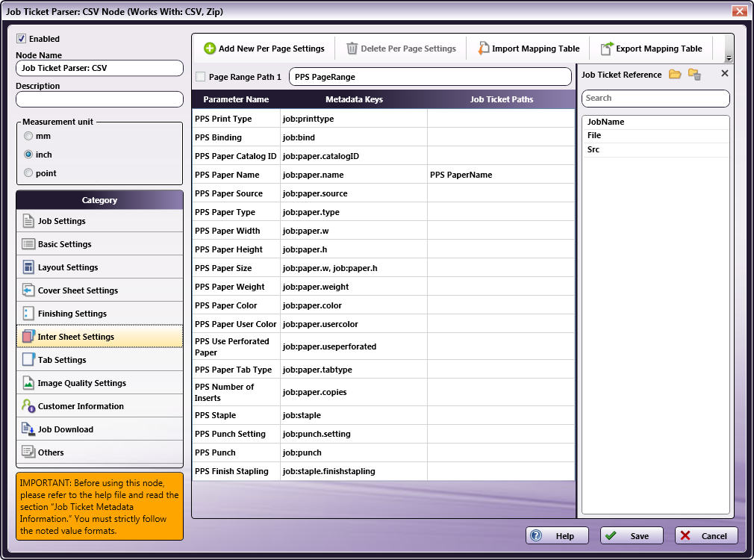Click the Cancel button label
The height and width of the screenshot is (560, 754).
point(714,536)
